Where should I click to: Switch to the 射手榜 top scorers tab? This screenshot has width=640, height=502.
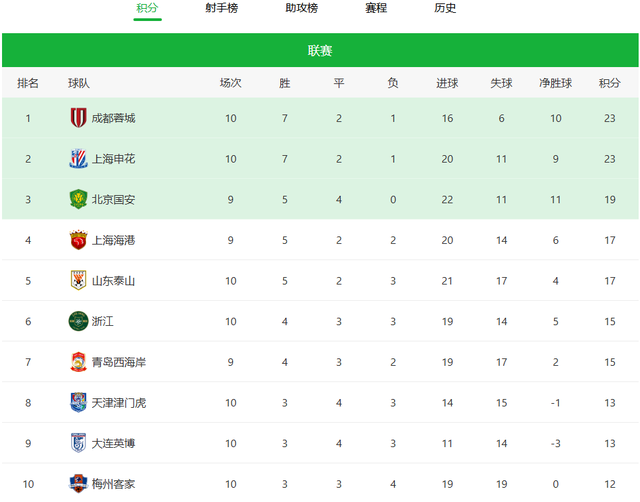221,9
